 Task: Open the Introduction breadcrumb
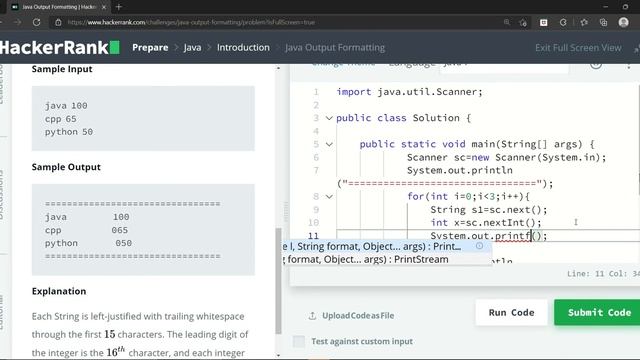(243, 47)
